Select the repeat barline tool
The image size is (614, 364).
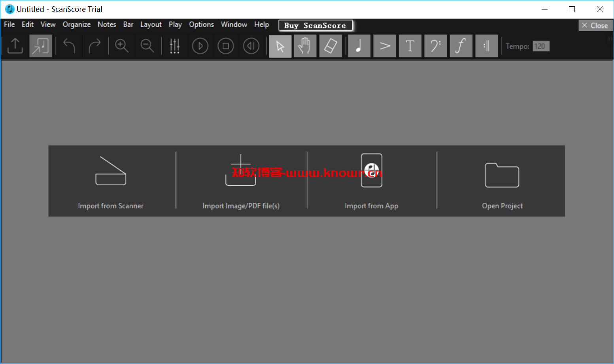click(x=487, y=46)
